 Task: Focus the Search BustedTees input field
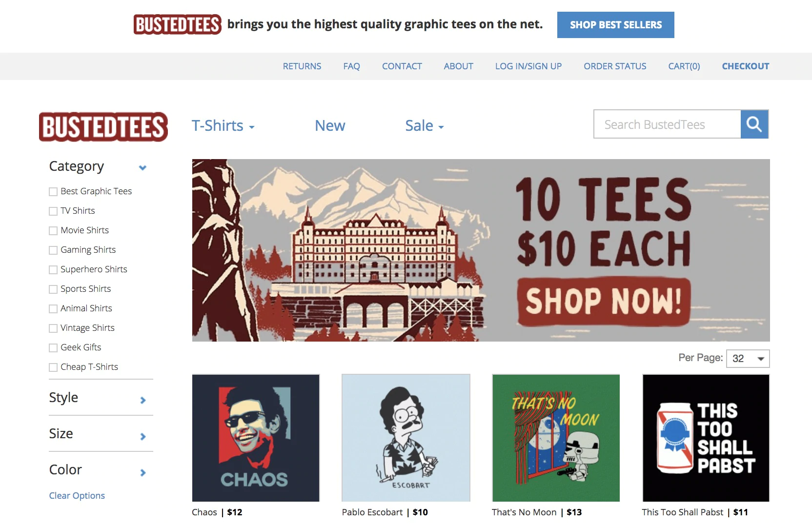[667, 124]
